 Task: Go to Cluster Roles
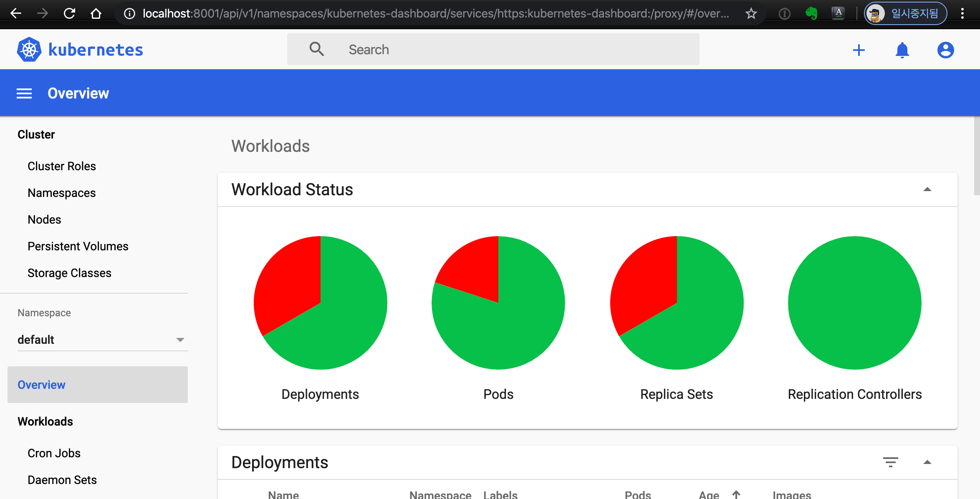click(62, 166)
